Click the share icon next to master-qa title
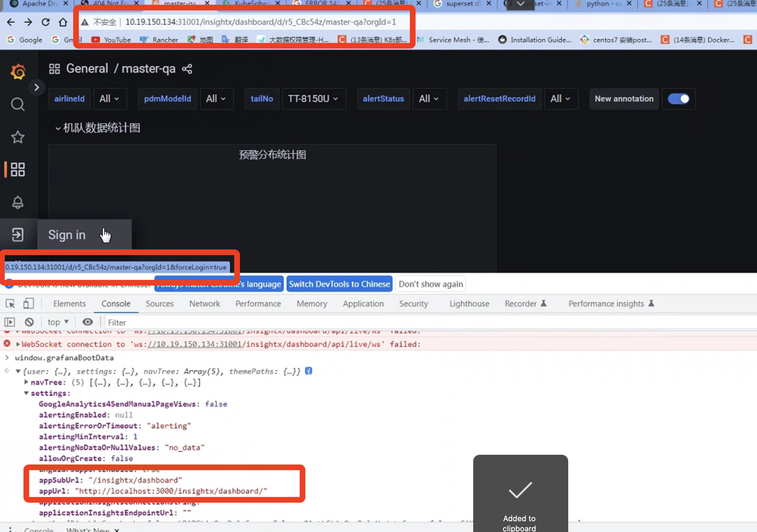The height and width of the screenshot is (532, 757). click(x=187, y=69)
